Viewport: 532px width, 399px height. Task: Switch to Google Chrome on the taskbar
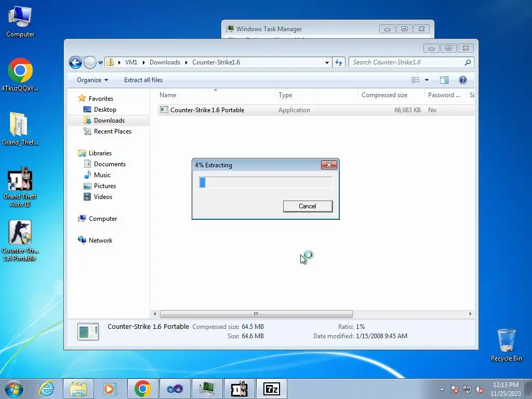click(142, 389)
